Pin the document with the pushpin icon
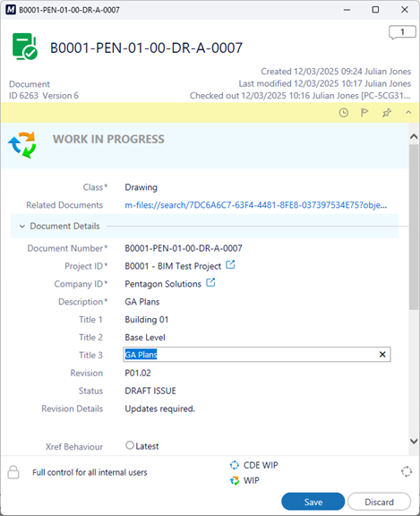This screenshot has height=516, width=420. tap(387, 113)
